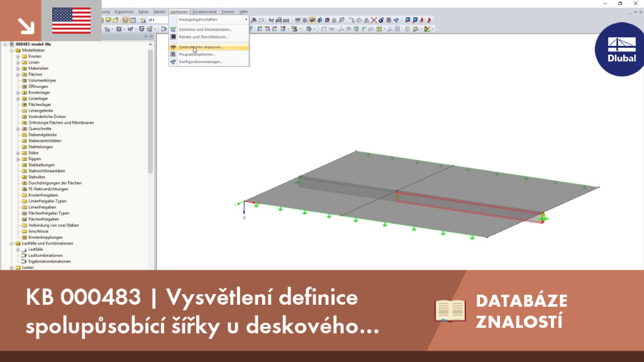Select Ergebniskombinationen tree item

(x=49, y=261)
